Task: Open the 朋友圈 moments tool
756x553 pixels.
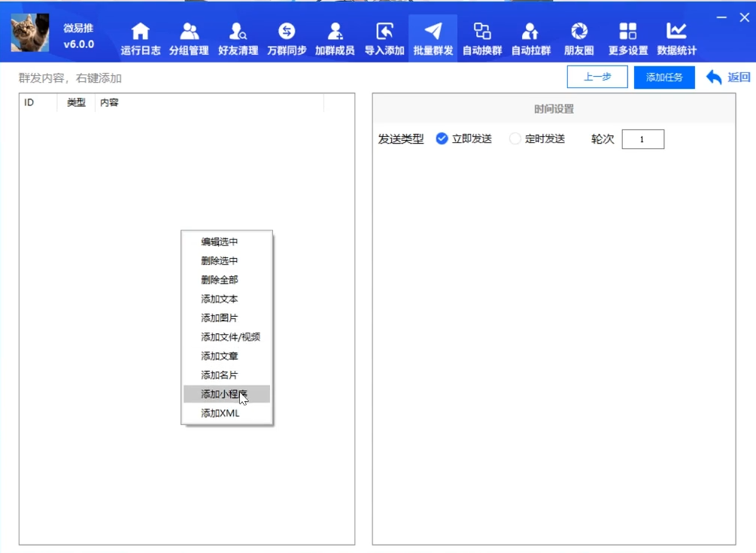Action: [x=578, y=36]
